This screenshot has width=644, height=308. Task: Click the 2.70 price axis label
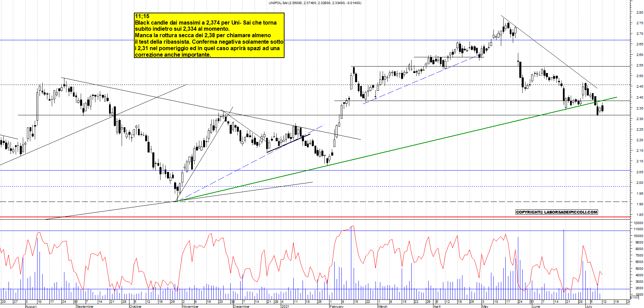639,34
